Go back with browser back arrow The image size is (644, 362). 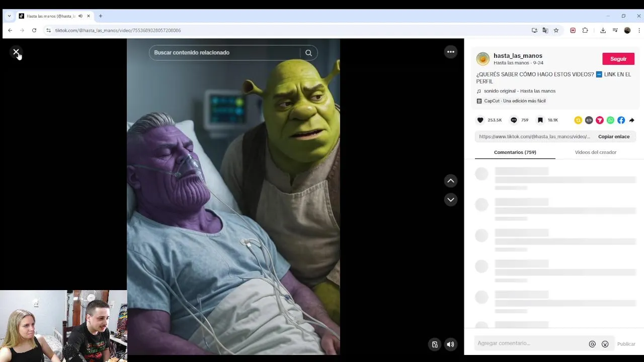coord(10,30)
